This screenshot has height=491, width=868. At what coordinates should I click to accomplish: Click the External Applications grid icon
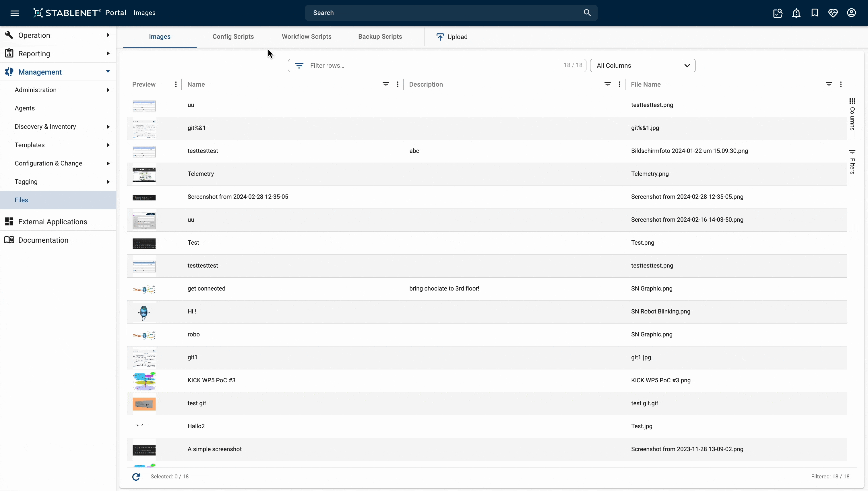pyautogui.click(x=9, y=222)
